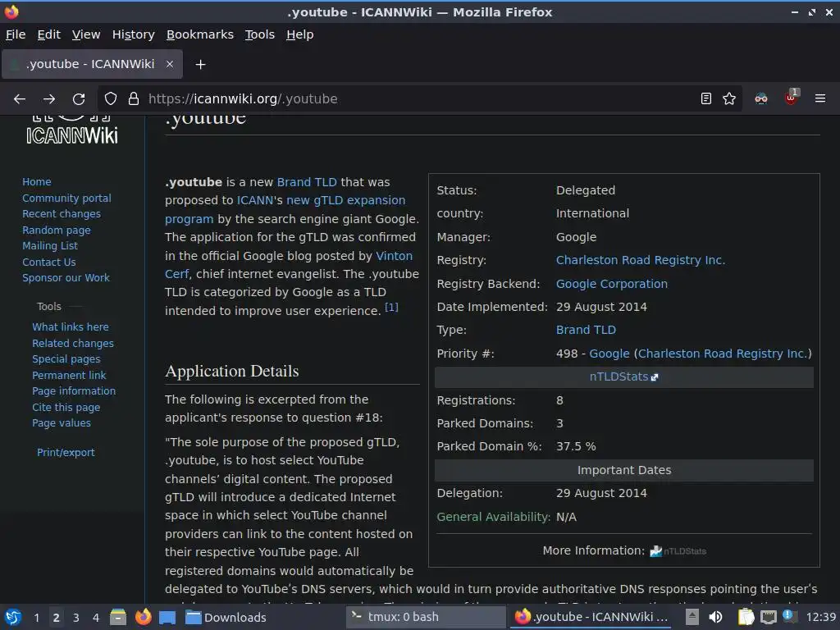Viewport: 840px width, 630px height.
Task: Open the File menu
Action: click(16, 34)
